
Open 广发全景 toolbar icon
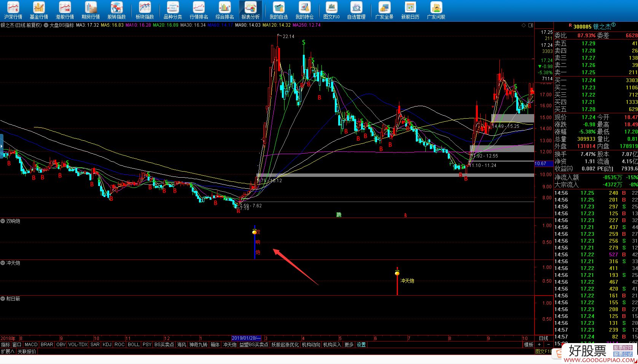click(384, 10)
